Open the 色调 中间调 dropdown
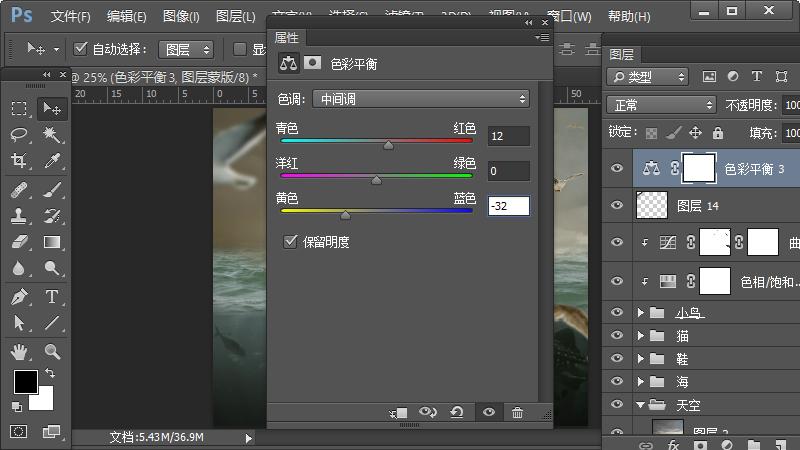 pyautogui.click(x=421, y=99)
